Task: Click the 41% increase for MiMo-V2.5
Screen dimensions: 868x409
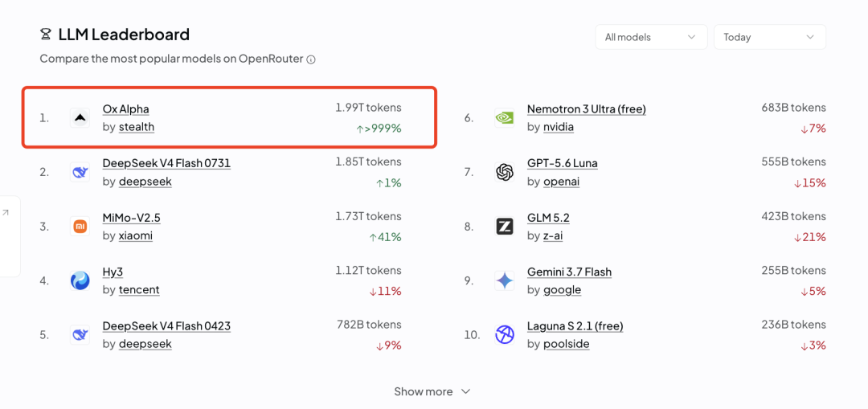Action: pos(385,237)
